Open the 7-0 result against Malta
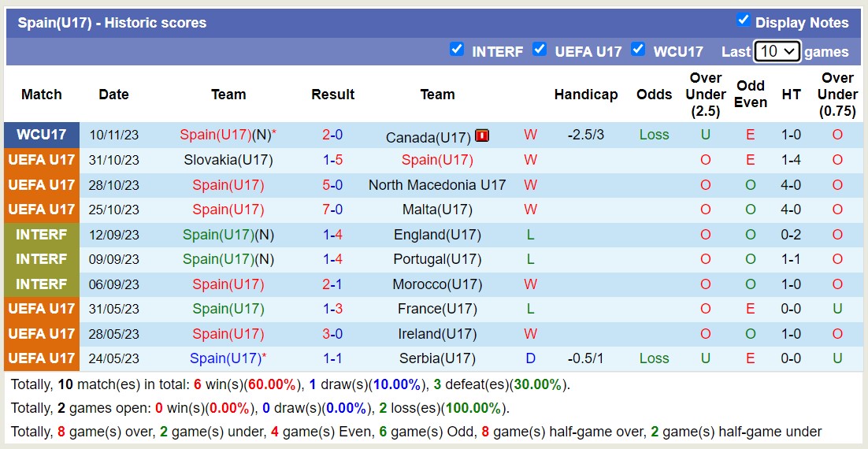This screenshot has width=868, height=449. (332, 210)
